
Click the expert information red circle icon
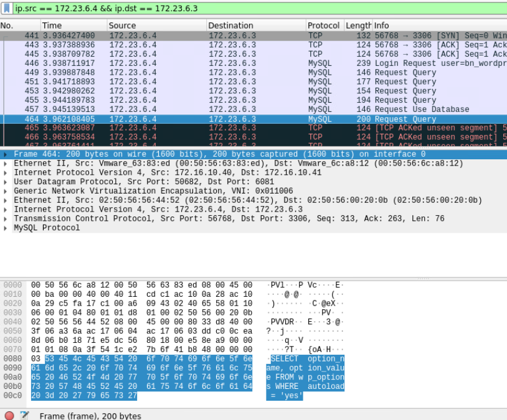coord(9,416)
